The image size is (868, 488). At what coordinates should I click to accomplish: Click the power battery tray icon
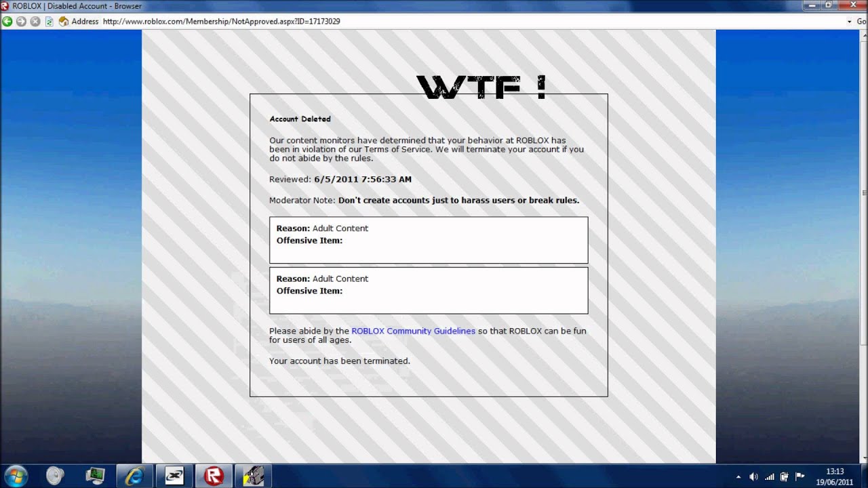tap(785, 476)
